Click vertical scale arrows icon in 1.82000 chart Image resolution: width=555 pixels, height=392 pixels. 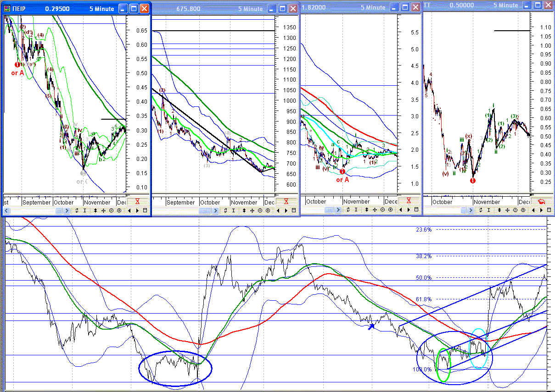tap(367, 210)
